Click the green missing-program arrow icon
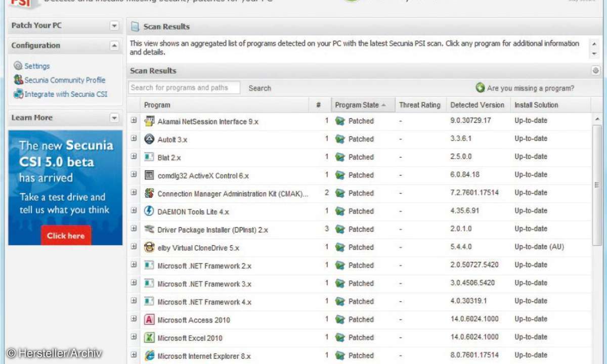The width and height of the screenshot is (607, 364). [x=480, y=88]
